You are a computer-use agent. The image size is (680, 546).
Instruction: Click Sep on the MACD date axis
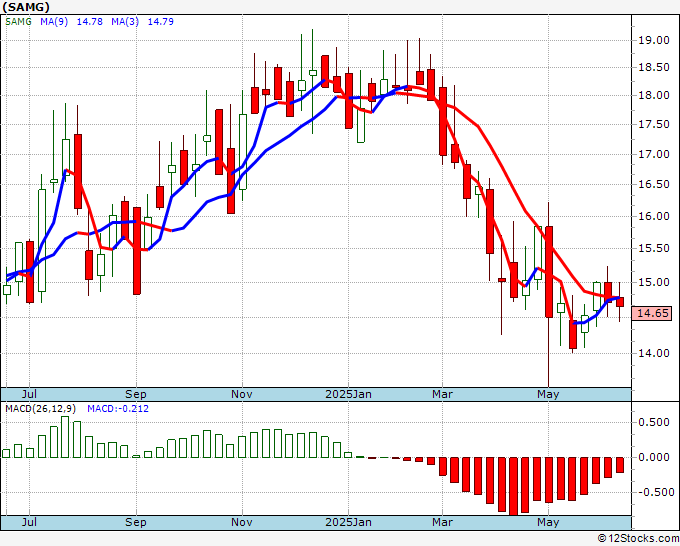point(136,522)
